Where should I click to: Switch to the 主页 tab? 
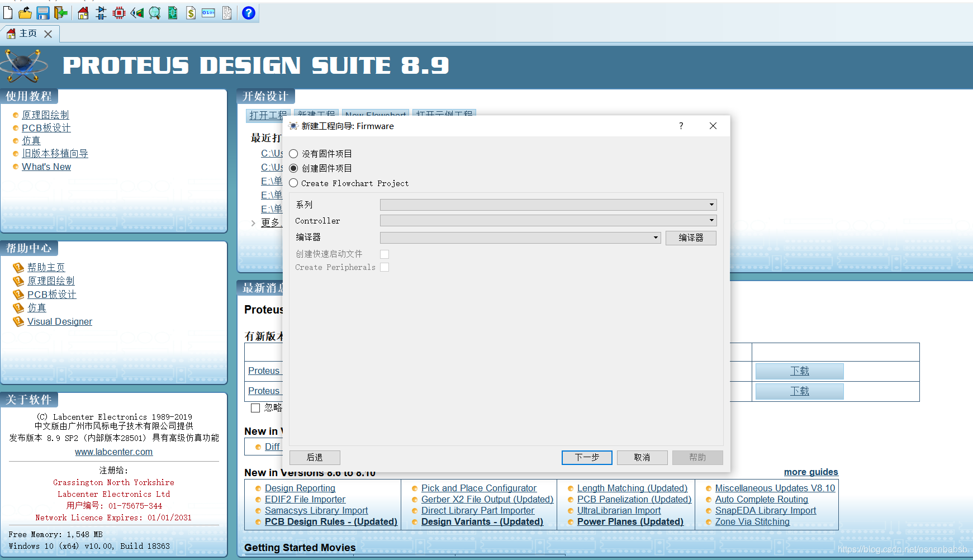[x=28, y=34]
